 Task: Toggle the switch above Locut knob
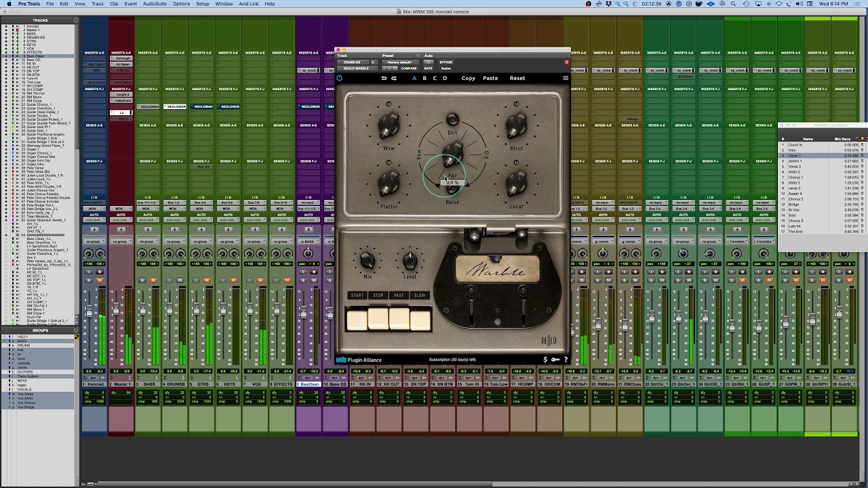(x=517, y=162)
